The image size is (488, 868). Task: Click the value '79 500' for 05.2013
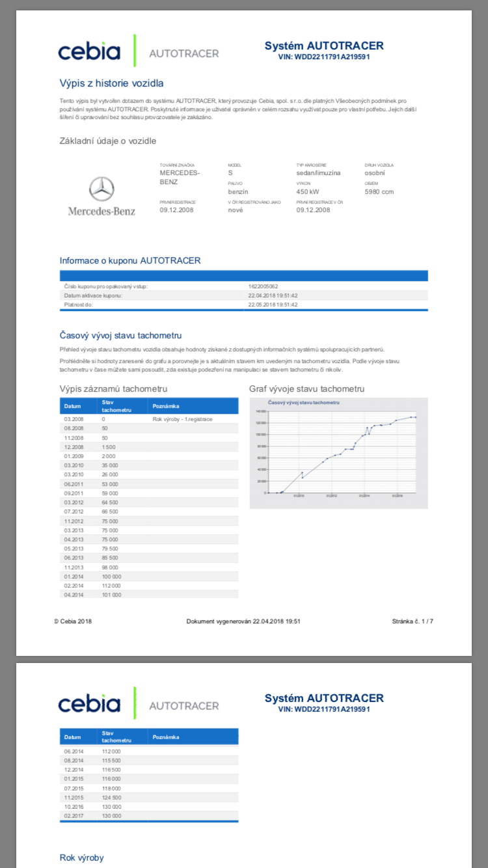[x=110, y=549]
